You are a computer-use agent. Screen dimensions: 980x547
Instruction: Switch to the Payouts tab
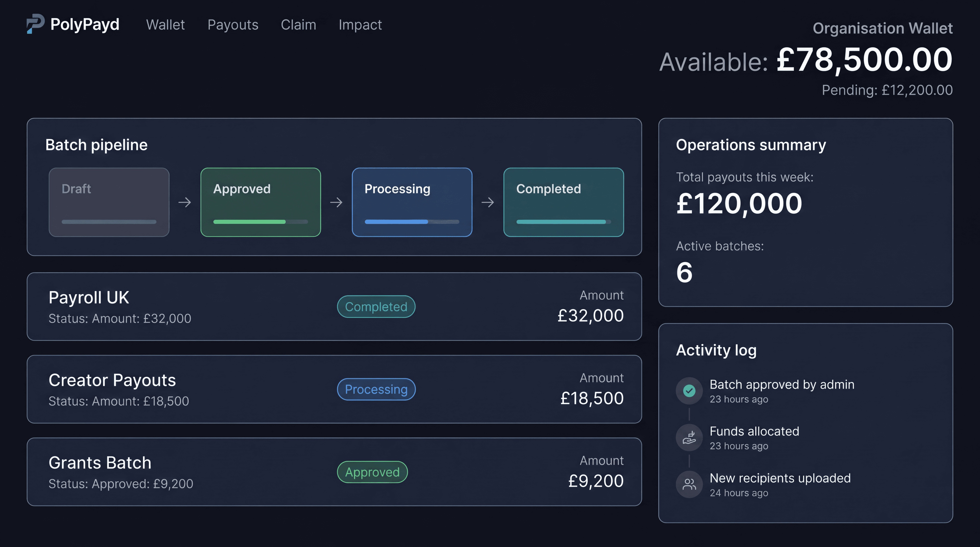233,25
